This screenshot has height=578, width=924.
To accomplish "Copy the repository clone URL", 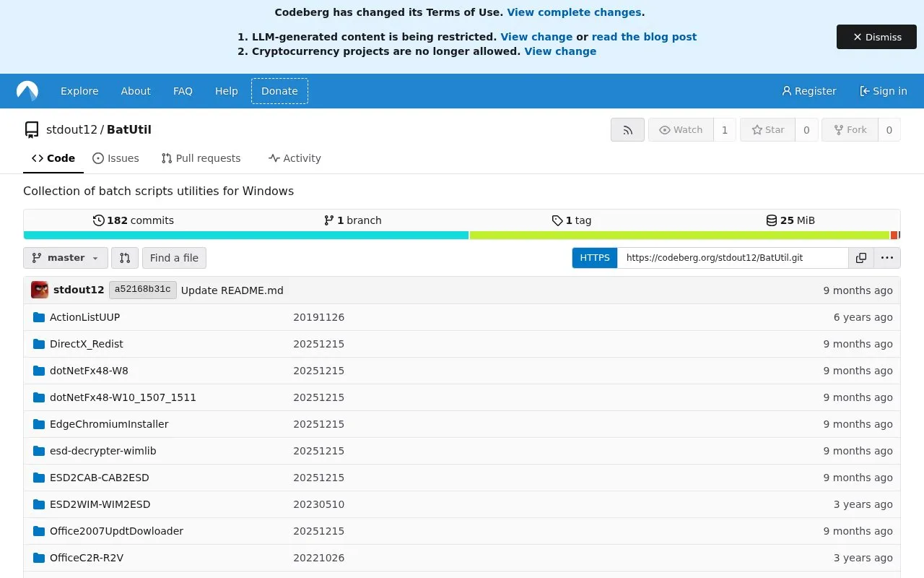I will [861, 258].
